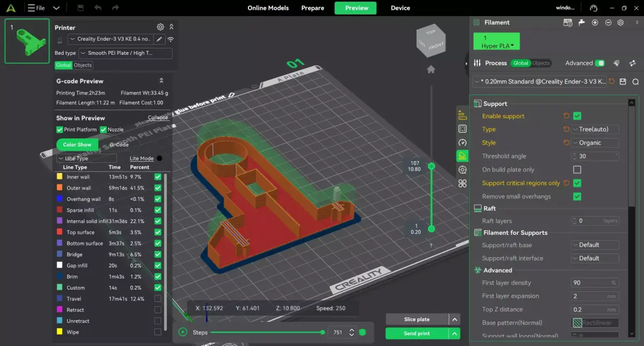644x346 pixels.
Task: Click the Collapse link in preview
Action: [x=158, y=118]
